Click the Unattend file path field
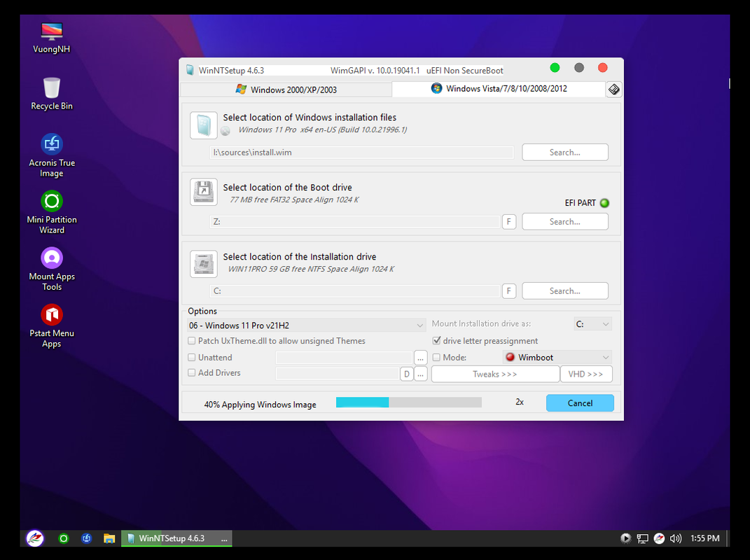The height and width of the screenshot is (560, 750). pos(343,358)
